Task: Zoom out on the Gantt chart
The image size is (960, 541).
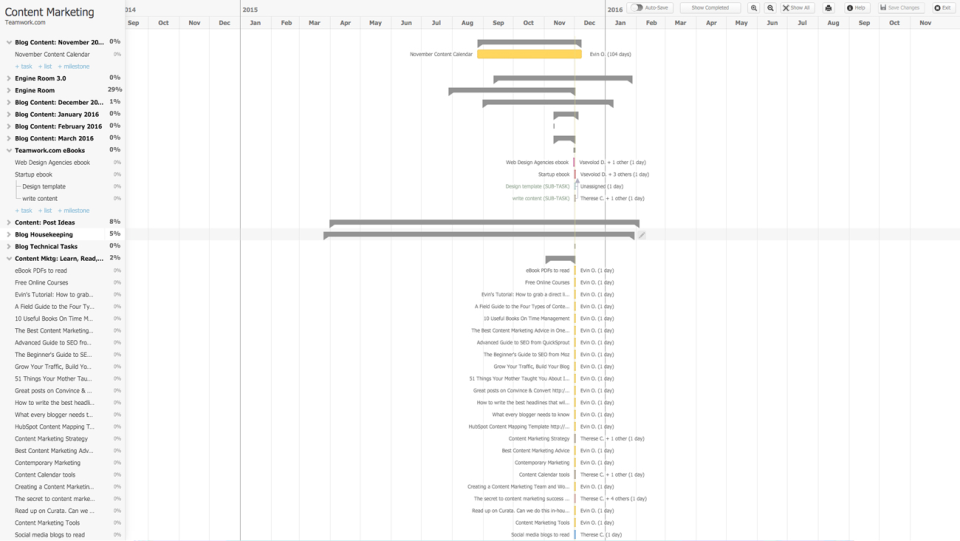Action: click(x=770, y=8)
